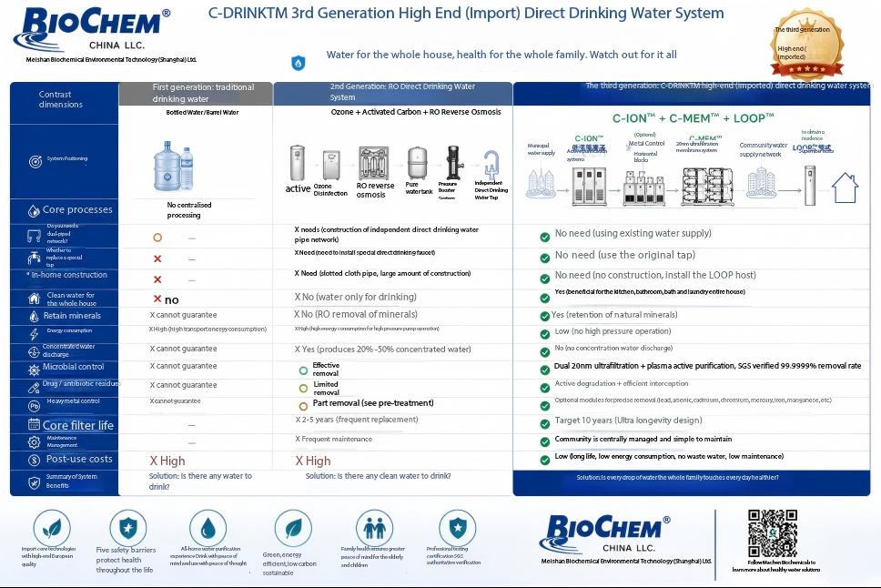
Task: Click the Microbial control germ icon
Action: pyautogui.click(x=34, y=370)
